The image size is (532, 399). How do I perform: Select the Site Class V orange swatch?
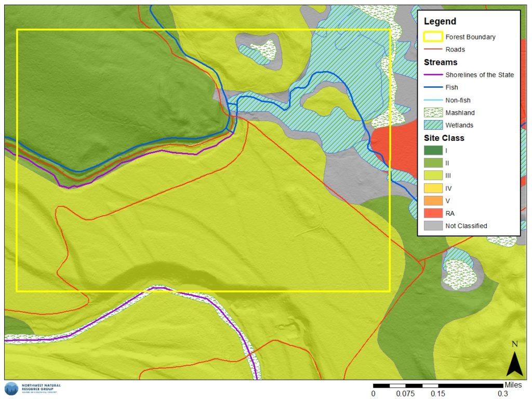pos(433,201)
